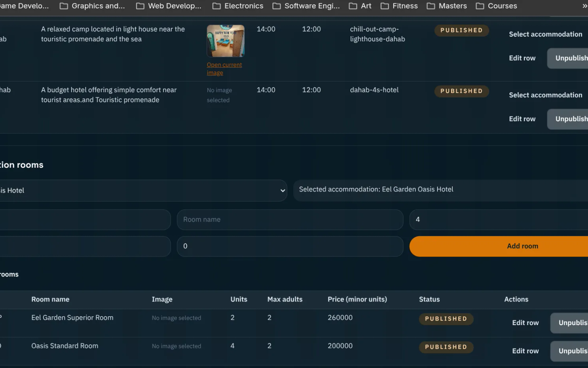Open current image for the lighthouse camp

(x=224, y=68)
